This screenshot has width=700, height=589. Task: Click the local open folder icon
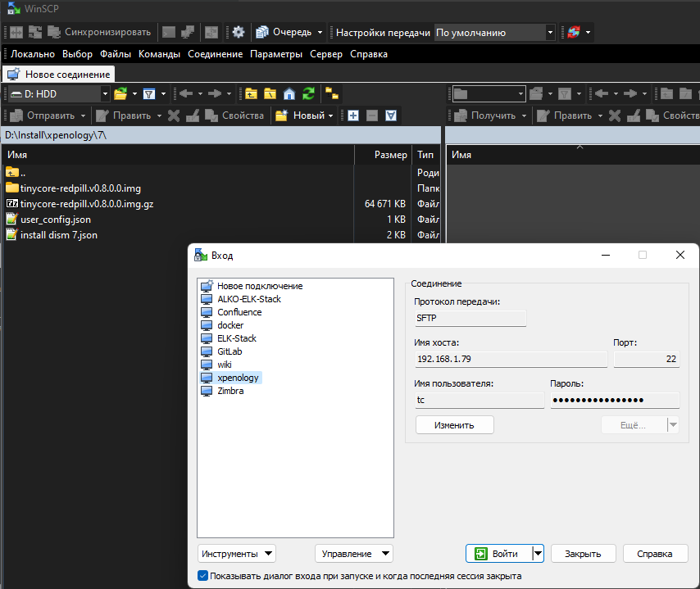(121, 94)
